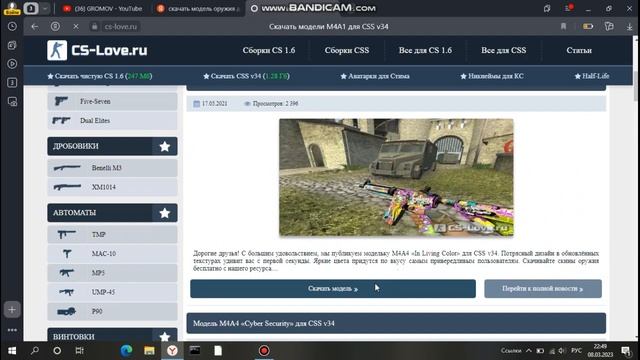Click the cs-love.ru address field
The width and height of the screenshot is (640, 360).
tap(121, 27)
